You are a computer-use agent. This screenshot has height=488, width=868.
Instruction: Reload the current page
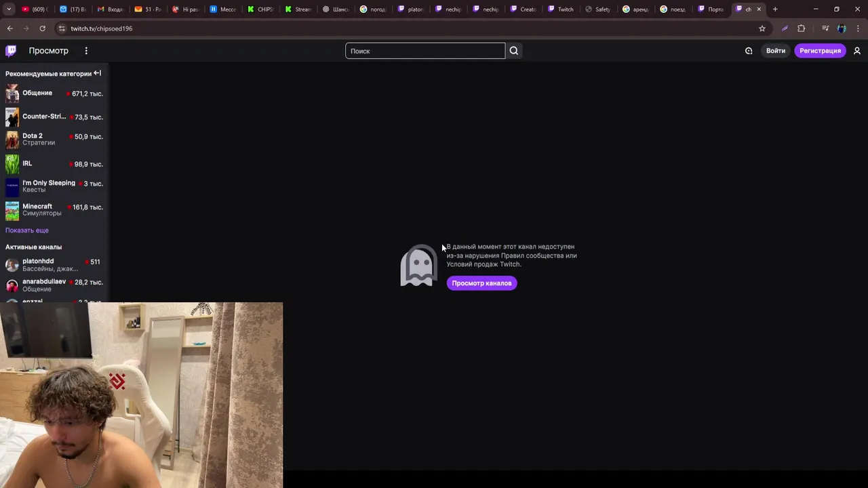tap(42, 28)
